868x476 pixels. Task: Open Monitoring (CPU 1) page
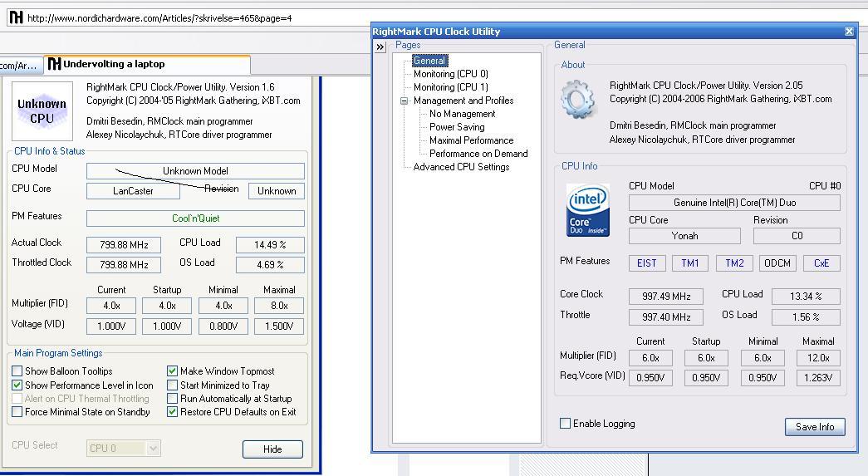(450, 87)
